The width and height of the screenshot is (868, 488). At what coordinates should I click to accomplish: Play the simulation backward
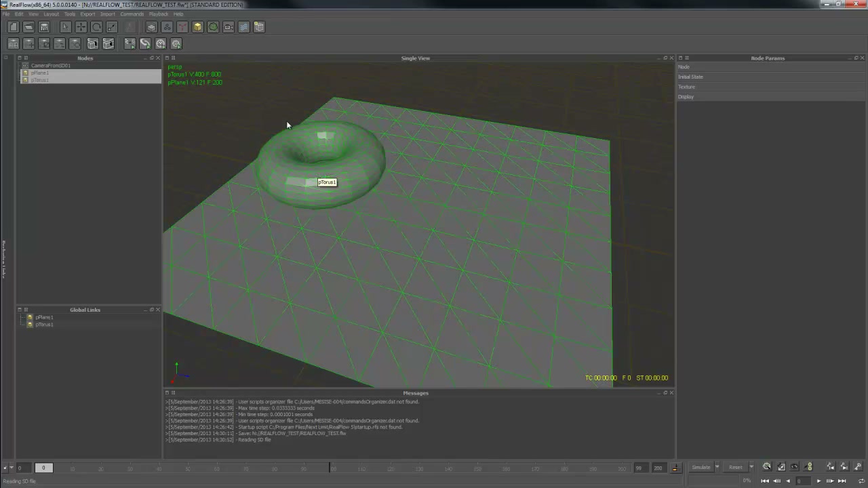[788, 481]
